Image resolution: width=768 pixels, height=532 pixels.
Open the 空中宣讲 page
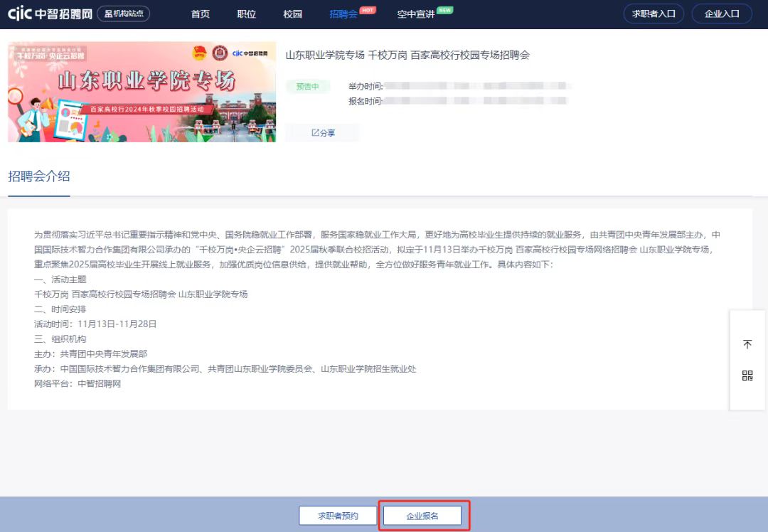pos(415,14)
